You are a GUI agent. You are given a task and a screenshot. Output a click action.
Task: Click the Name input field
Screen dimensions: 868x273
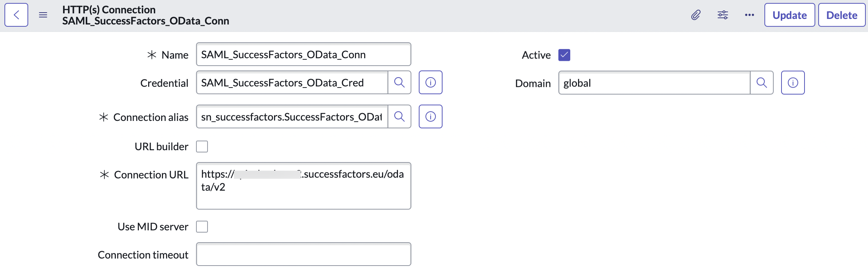(303, 55)
